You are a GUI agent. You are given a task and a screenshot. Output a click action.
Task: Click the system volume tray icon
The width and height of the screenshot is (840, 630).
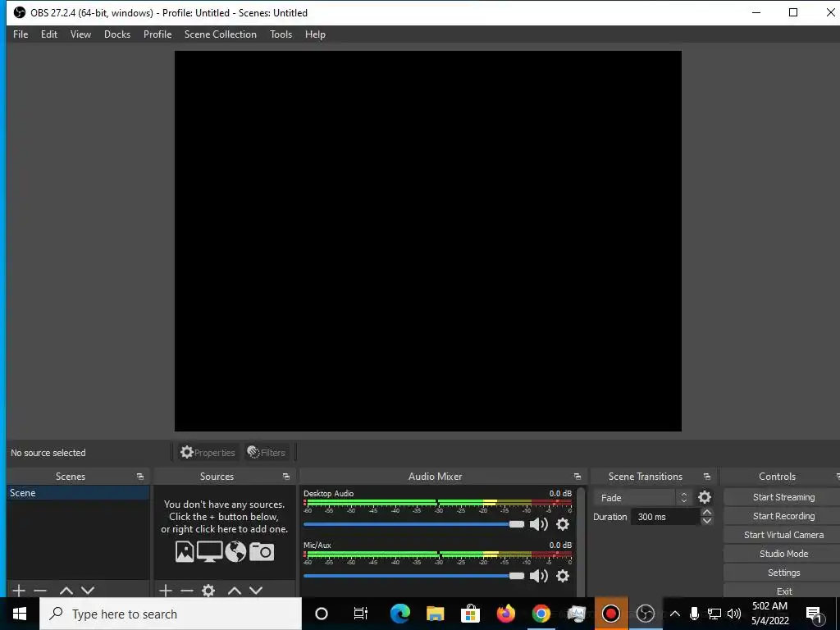734,614
